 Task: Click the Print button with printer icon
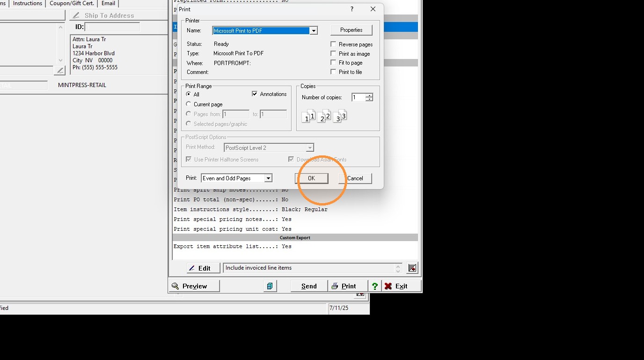tap(348, 286)
